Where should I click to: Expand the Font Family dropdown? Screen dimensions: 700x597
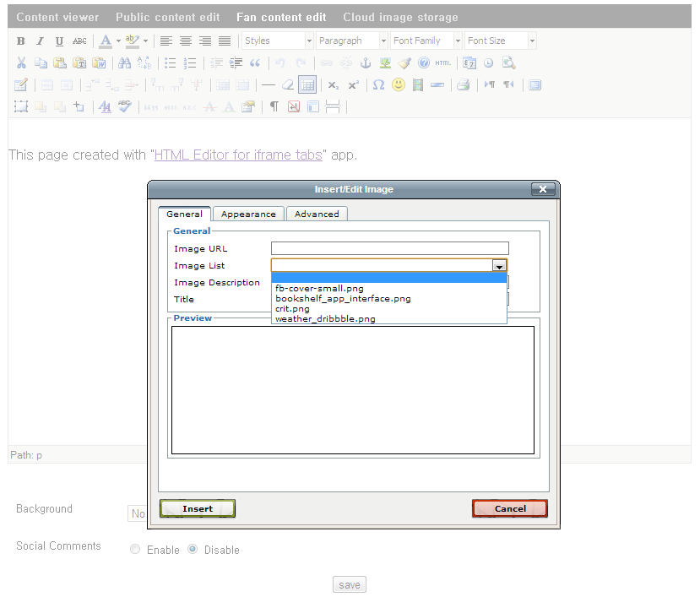tap(426, 41)
